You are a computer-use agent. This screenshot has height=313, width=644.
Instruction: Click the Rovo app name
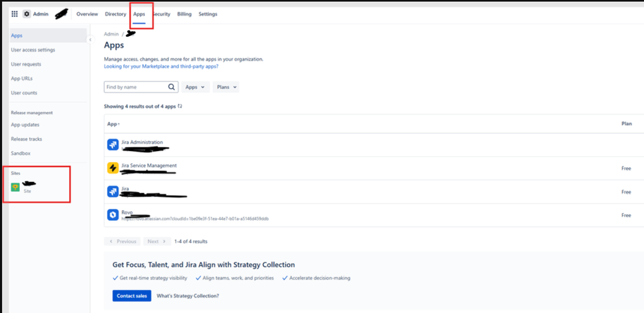pos(127,212)
